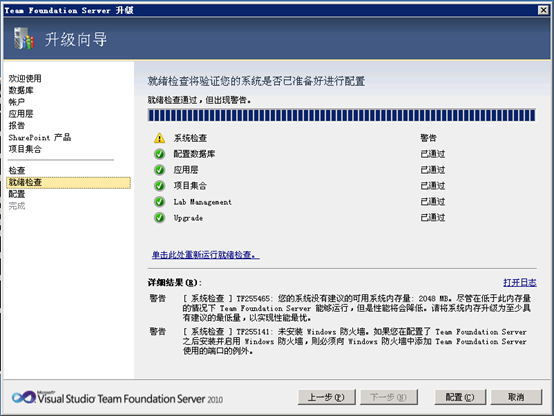Click the 配置 (C) button

(460, 397)
